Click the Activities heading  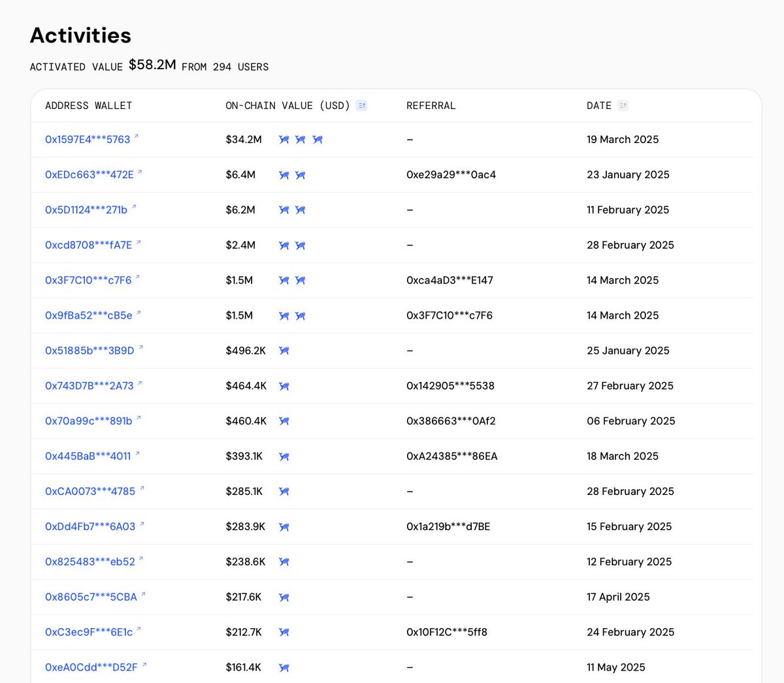coord(80,35)
